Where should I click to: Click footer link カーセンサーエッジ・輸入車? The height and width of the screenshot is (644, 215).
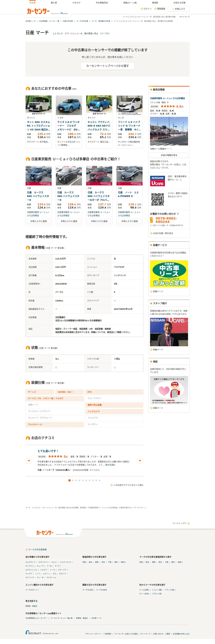tap(62, 618)
